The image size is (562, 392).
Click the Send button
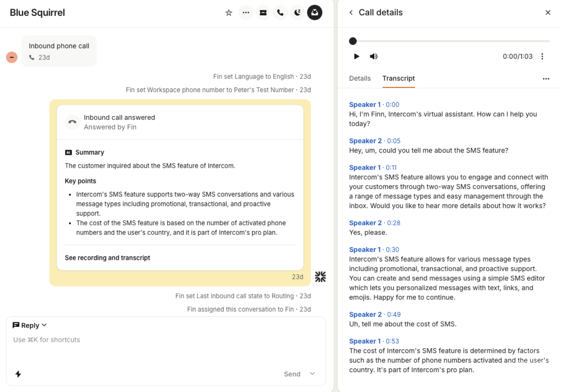[292, 374]
